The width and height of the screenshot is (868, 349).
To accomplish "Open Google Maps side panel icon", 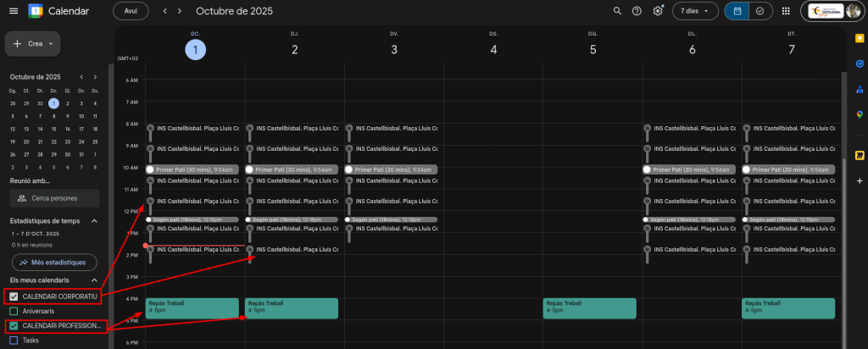I will coord(859,114).
